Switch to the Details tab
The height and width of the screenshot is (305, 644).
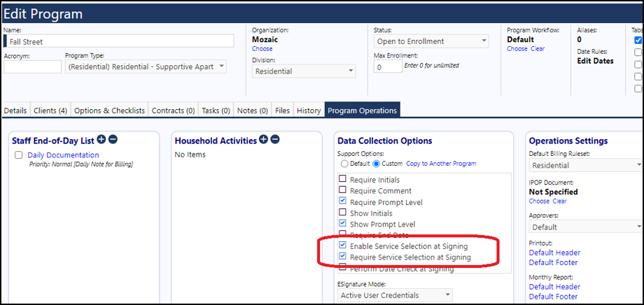tap(15, 111)
